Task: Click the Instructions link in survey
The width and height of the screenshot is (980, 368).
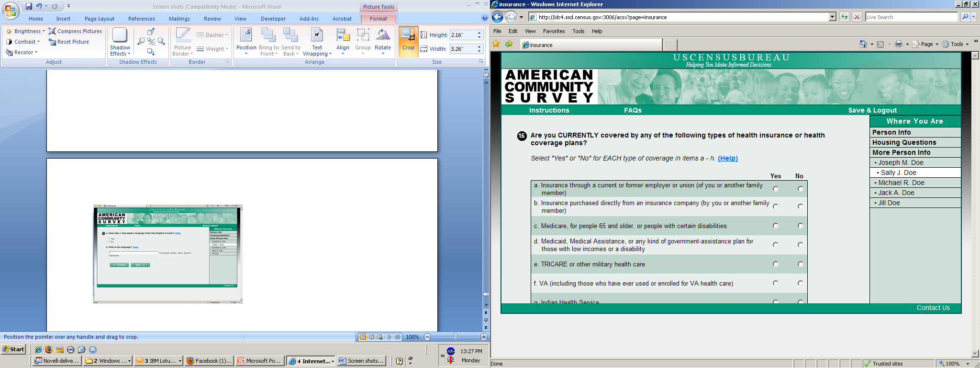Action: coord(549,110)
